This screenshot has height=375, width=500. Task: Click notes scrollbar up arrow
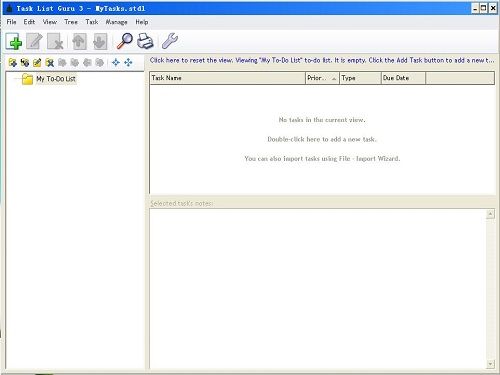tap(490, 214)
